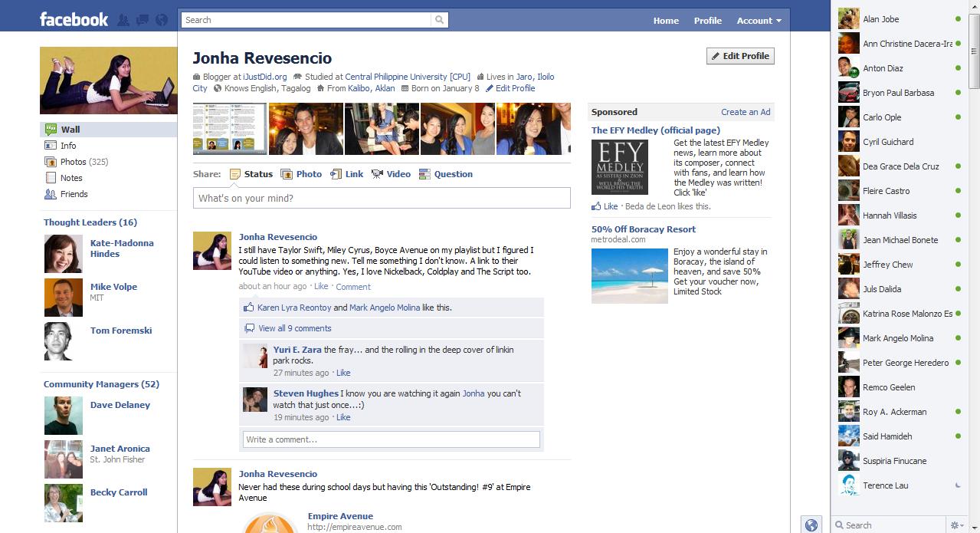980x533 pixels.
Task: Open the notifications icon
Action: click(x=161, y=20)
